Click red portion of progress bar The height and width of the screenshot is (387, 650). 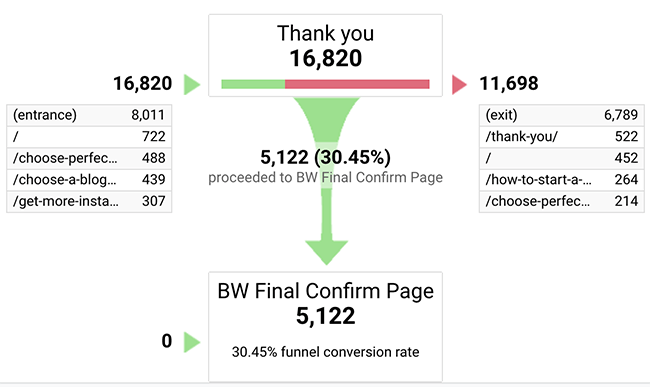tap(357, 84)
